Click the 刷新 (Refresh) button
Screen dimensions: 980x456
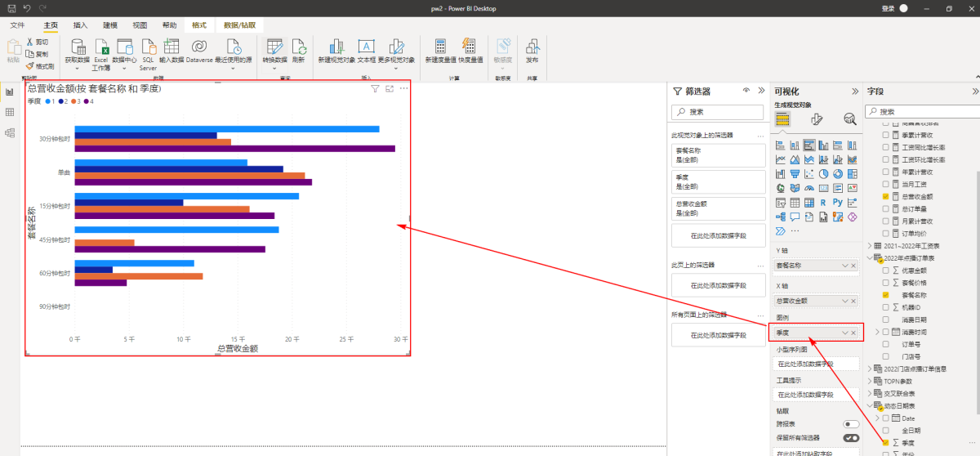coord(298,51)
